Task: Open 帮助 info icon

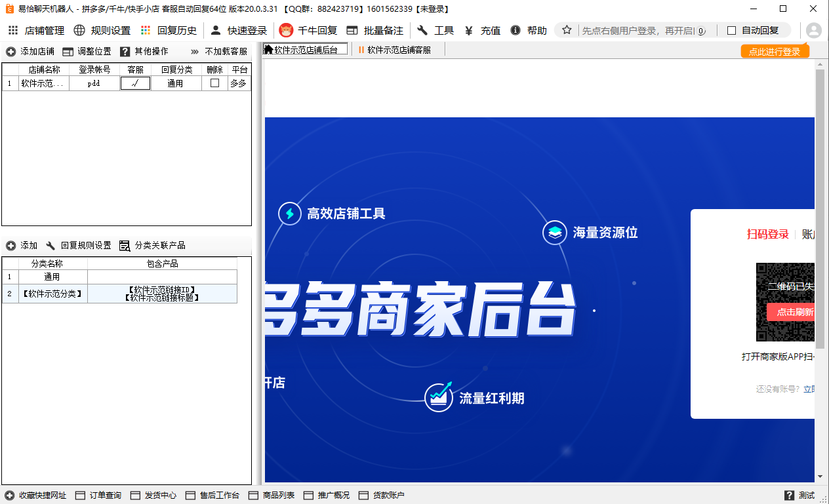Action: (516, 30)
